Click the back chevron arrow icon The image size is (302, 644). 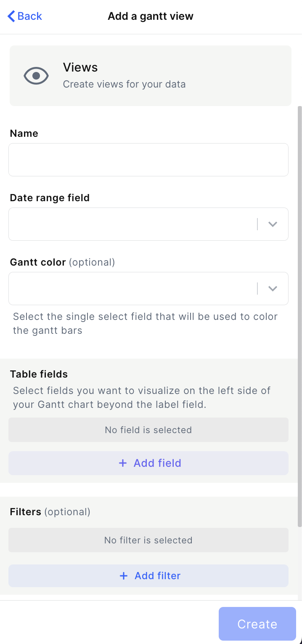(11, 16)
